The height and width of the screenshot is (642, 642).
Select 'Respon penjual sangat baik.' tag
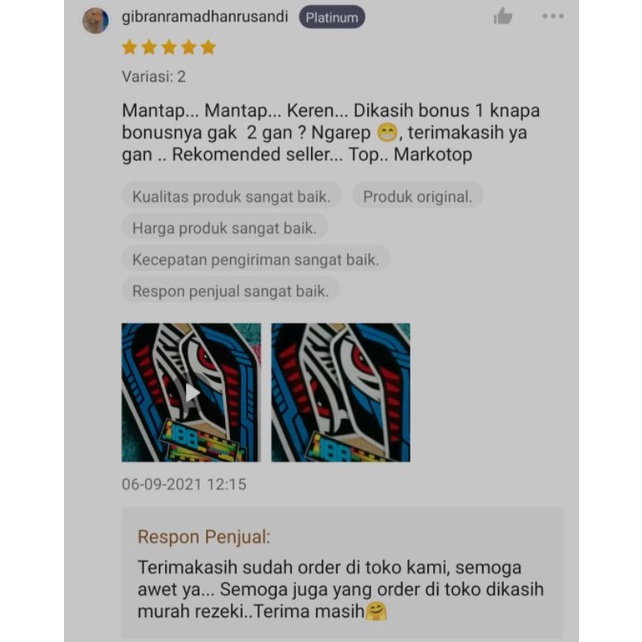pos(231,291)
